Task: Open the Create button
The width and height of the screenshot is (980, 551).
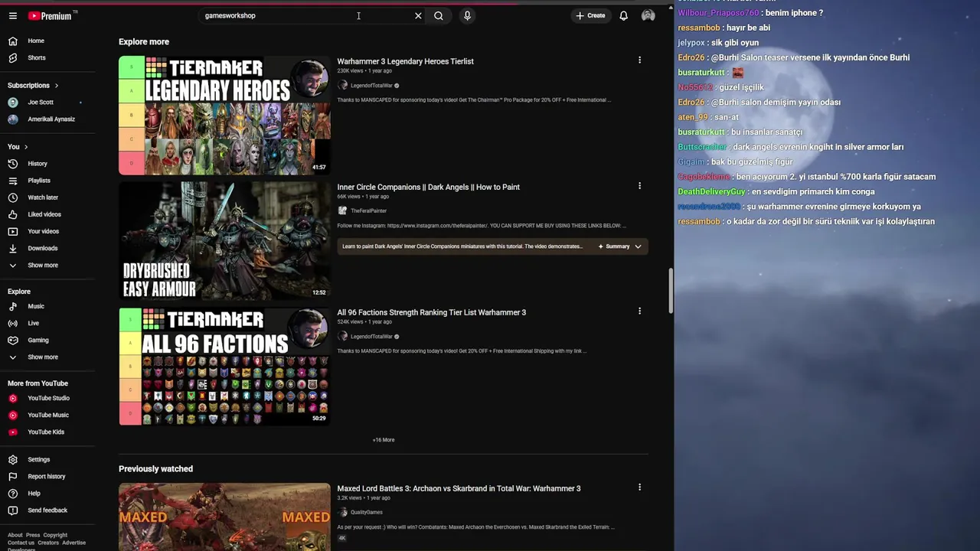Action: (590, 15)
